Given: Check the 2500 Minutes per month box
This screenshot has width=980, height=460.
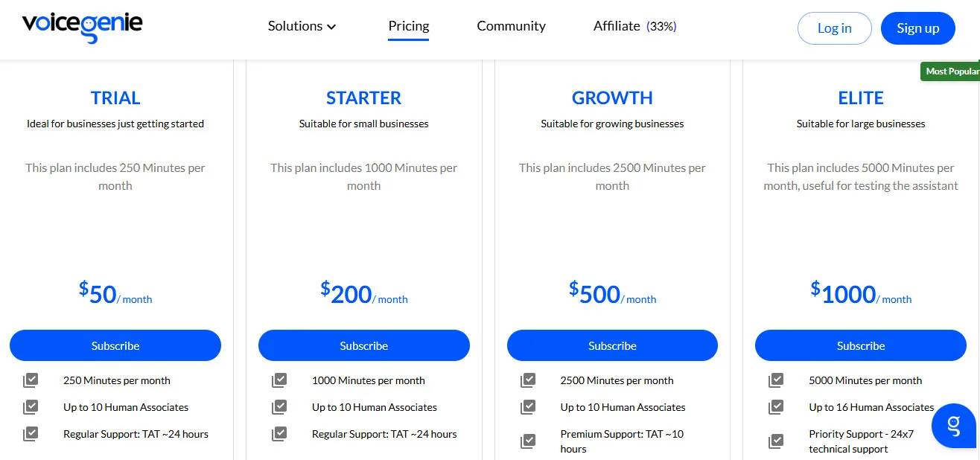Looking at the screenshot, I should pyautogui.click(x=527, y=380).
